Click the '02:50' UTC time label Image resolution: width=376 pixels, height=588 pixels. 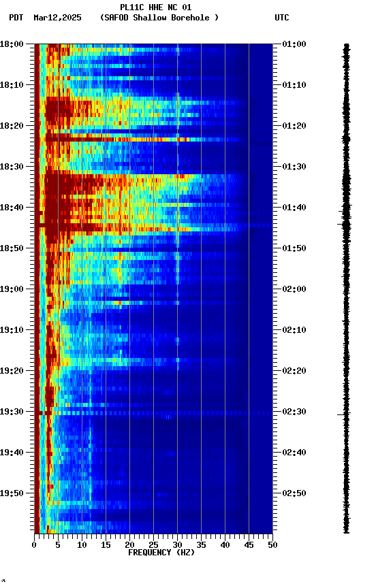(x=294, y=493)
